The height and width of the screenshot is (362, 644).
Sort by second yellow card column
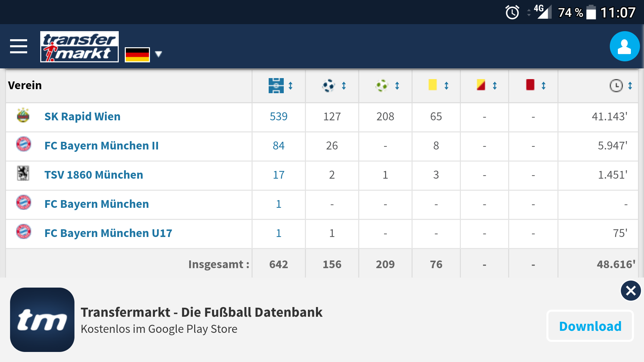[x=486, y=85]
